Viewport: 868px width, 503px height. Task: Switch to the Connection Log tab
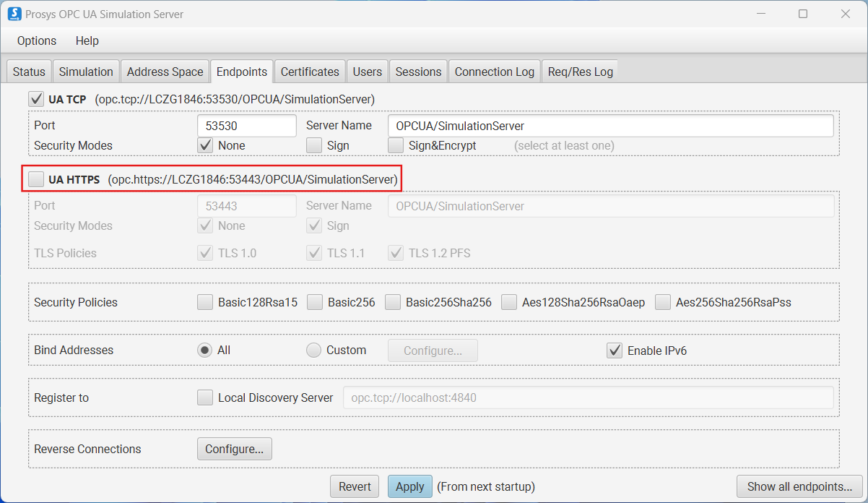[x=495, y=72]
